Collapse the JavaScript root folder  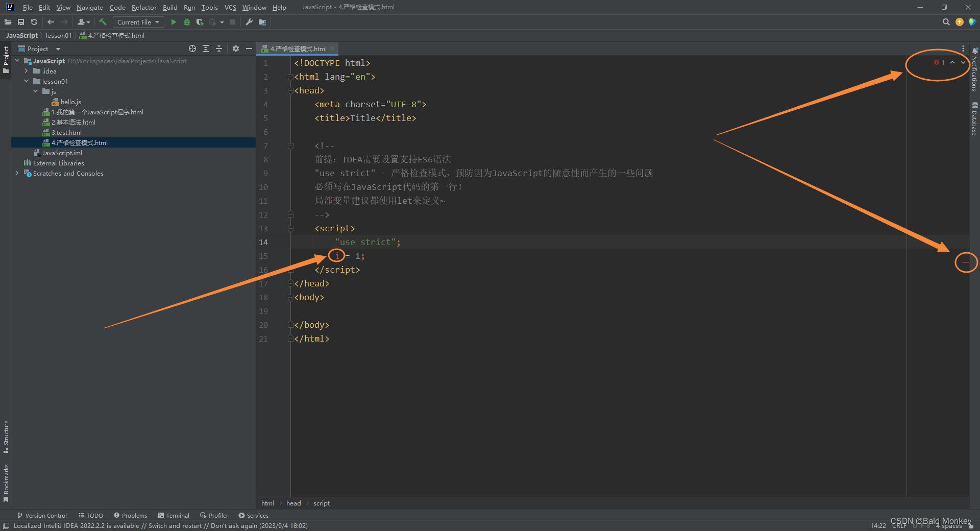click(x=17, y=61)
